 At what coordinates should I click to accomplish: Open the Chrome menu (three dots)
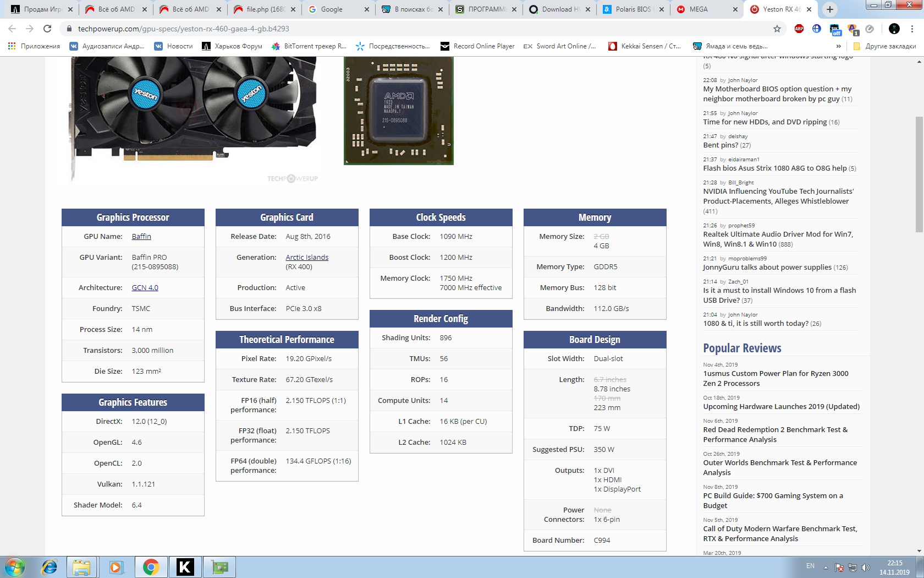(912, 29)
